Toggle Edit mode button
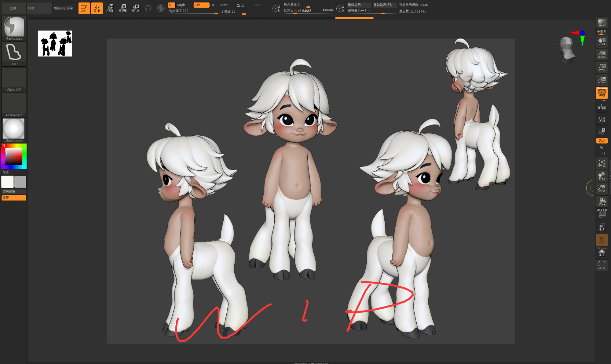Image resolution: width=611 pixels, height=364 pixels. point(84,8)
